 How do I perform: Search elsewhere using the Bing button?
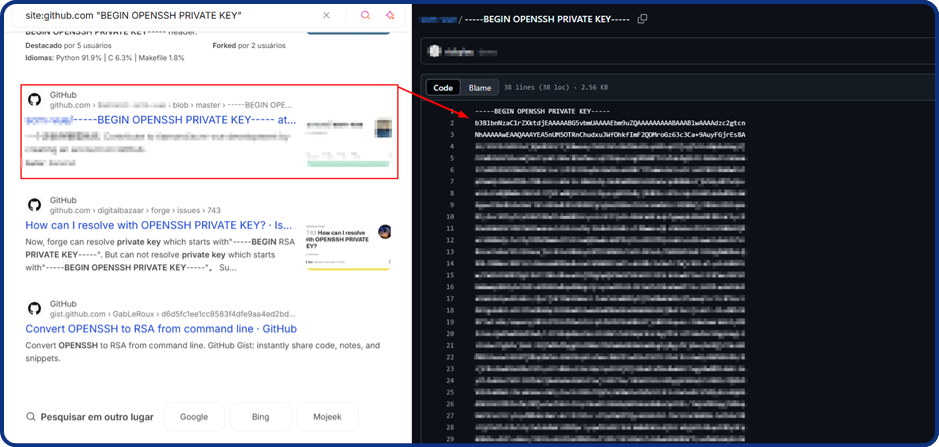coord(260,416)
